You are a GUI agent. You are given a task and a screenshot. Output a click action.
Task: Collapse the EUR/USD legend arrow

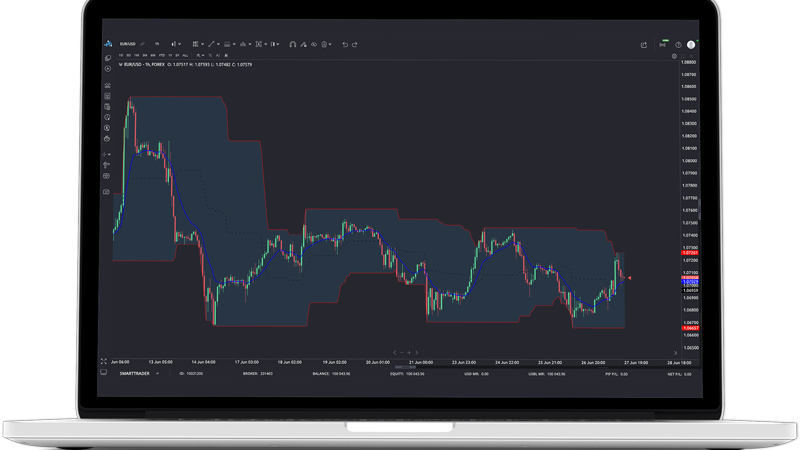tap(120, 64)
